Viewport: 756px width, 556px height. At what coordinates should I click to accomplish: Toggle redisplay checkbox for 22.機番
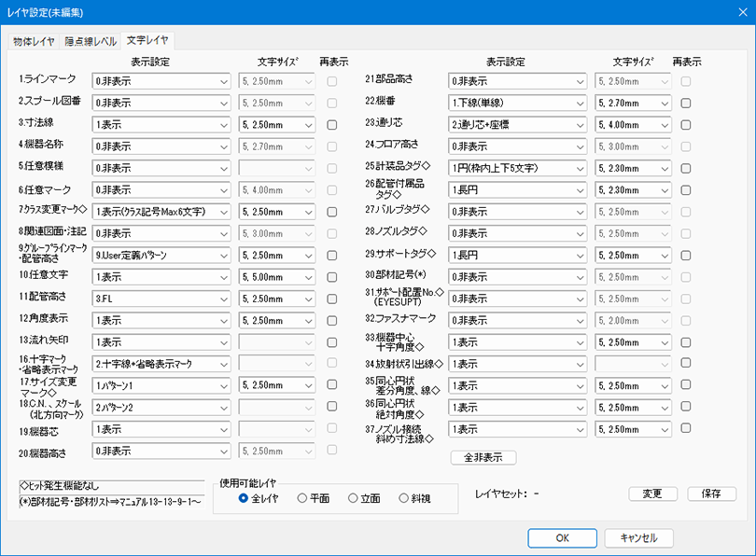(686, 104)
